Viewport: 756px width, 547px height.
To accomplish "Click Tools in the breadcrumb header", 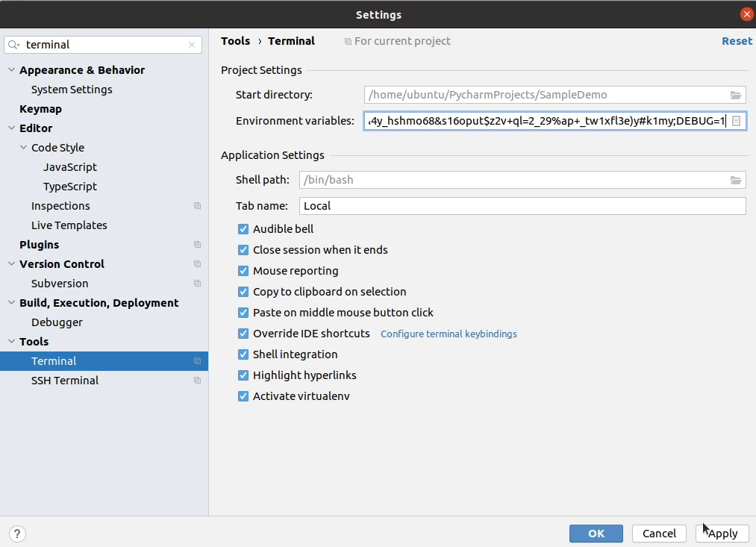I will click(x=236, y=41).
